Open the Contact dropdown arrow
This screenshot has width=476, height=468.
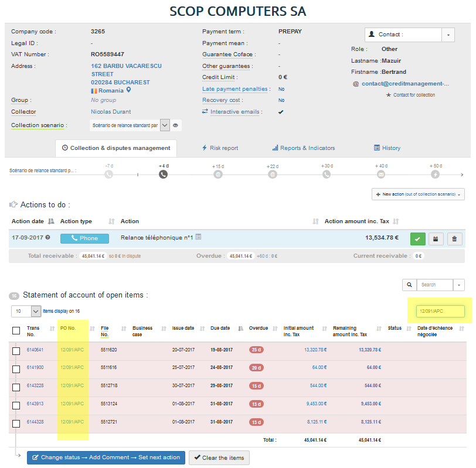[448, 35]
